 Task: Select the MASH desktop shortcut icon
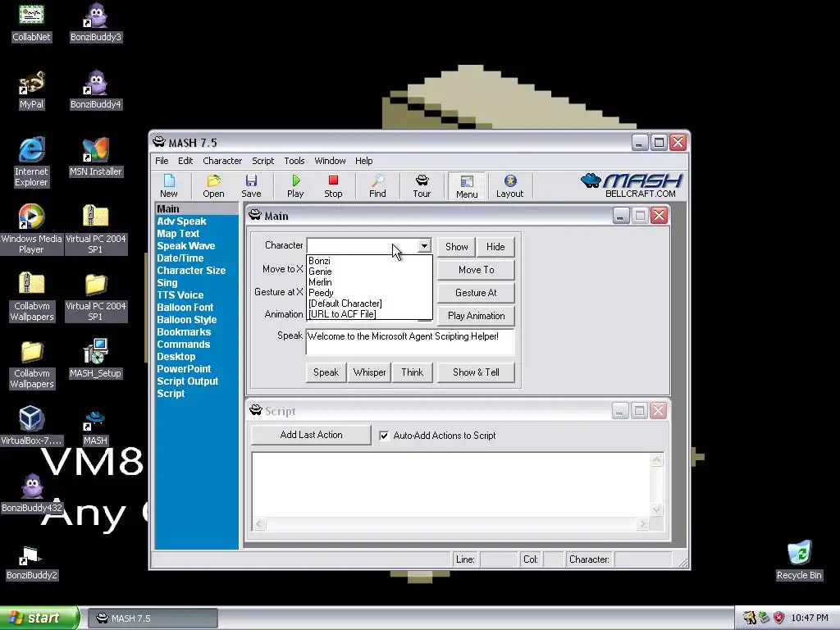click(95, 426)
